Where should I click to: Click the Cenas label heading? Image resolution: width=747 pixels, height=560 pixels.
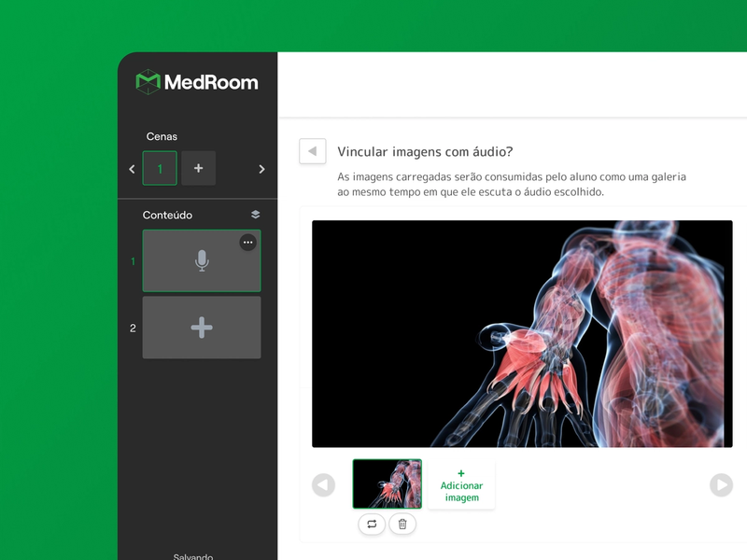point(161,135)
